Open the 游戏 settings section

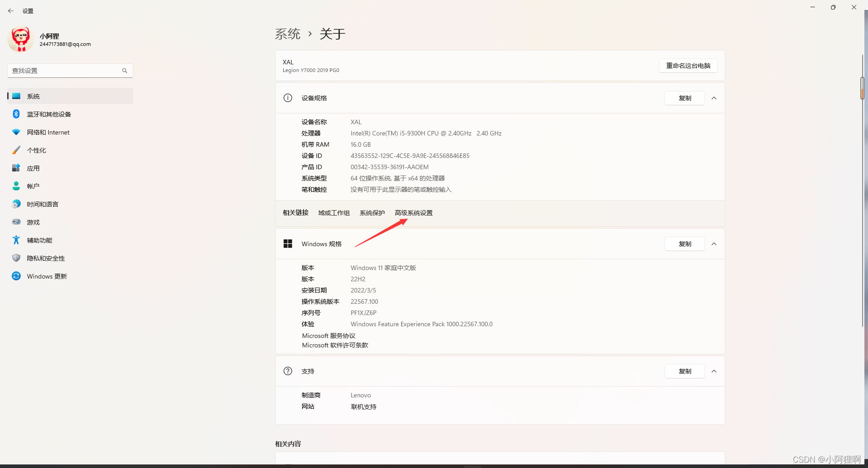click(x=32, y=222)
